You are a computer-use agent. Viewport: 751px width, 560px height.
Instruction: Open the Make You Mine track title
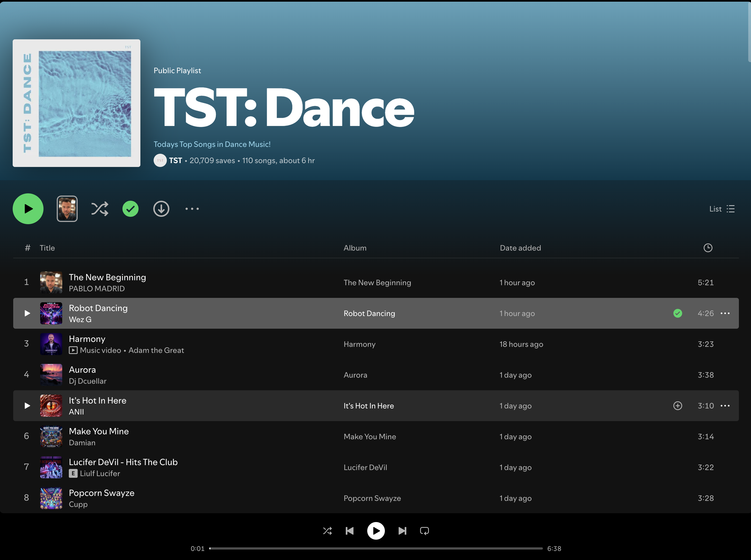[x=99, y=431]
